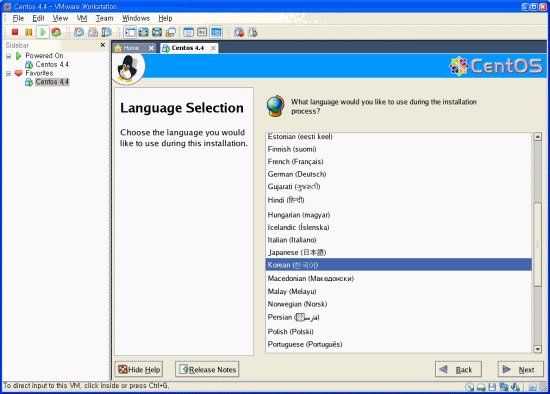Image resolution: width=550 pixels, height=394 pixels.
Task: Click the orange Suspend toolbar icon
Action: [29, 32]
